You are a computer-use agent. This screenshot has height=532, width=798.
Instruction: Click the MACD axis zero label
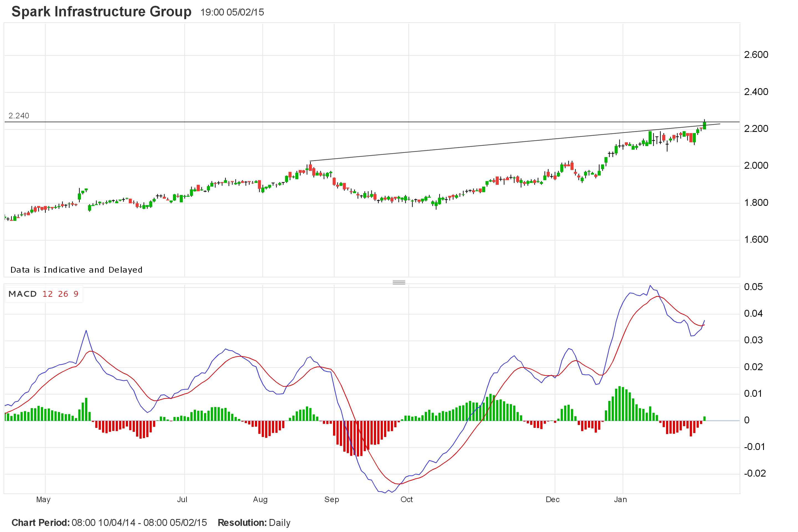click(746, 420)
